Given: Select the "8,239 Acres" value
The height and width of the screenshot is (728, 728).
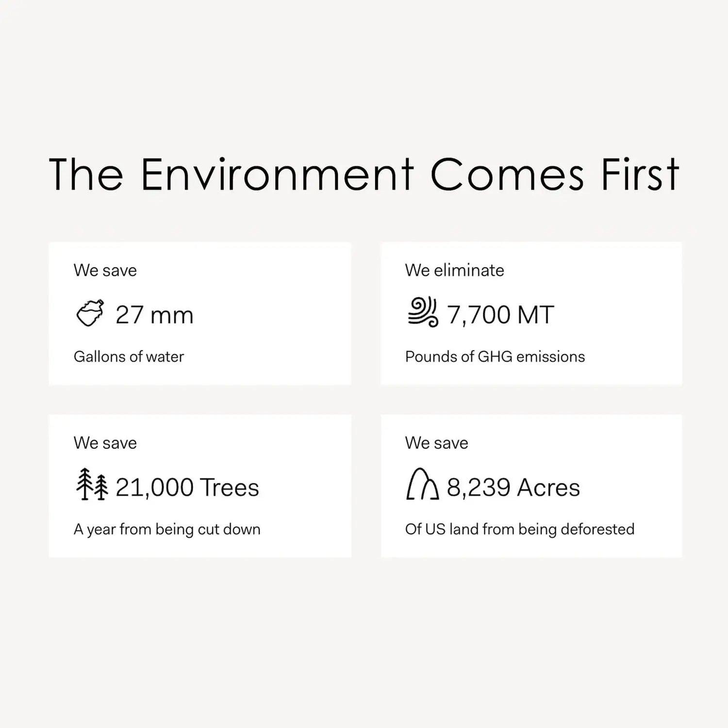Looking at the screenshot, I should pyautogui.click(x=513, y=487).
